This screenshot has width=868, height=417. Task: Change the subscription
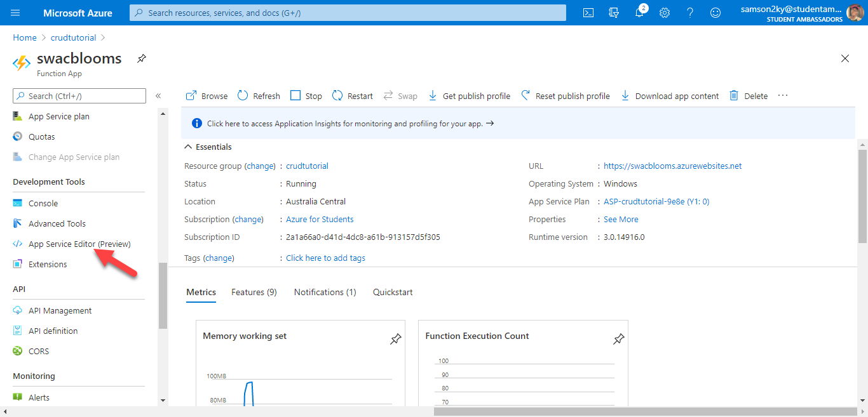pyautogui.click(x=247, y=219)
